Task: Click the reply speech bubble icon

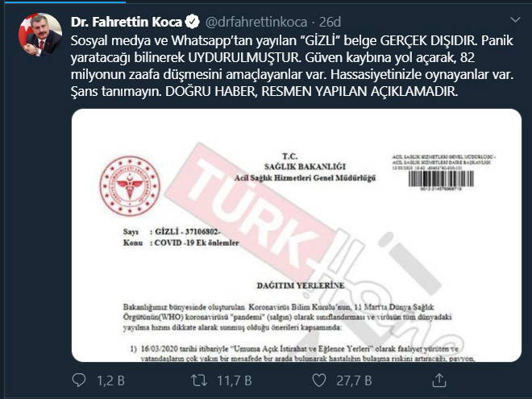Action: 79,380
